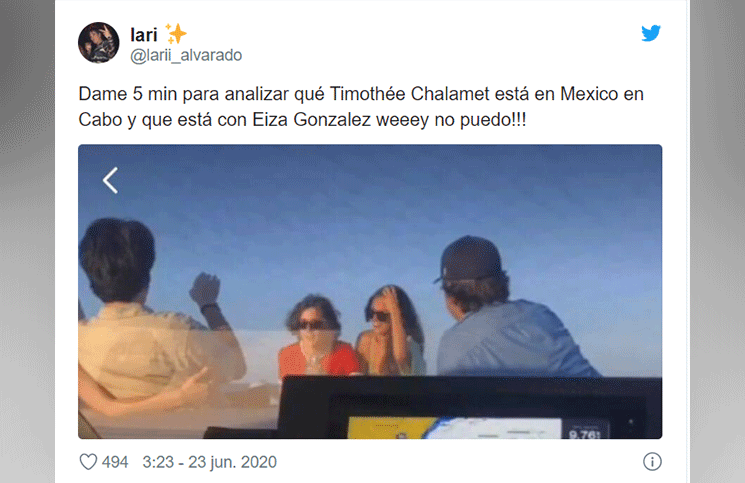The height and width of the screenshot is (483, 745).
Task: Click the Twitter bird logo
Action: pos(650,33)
